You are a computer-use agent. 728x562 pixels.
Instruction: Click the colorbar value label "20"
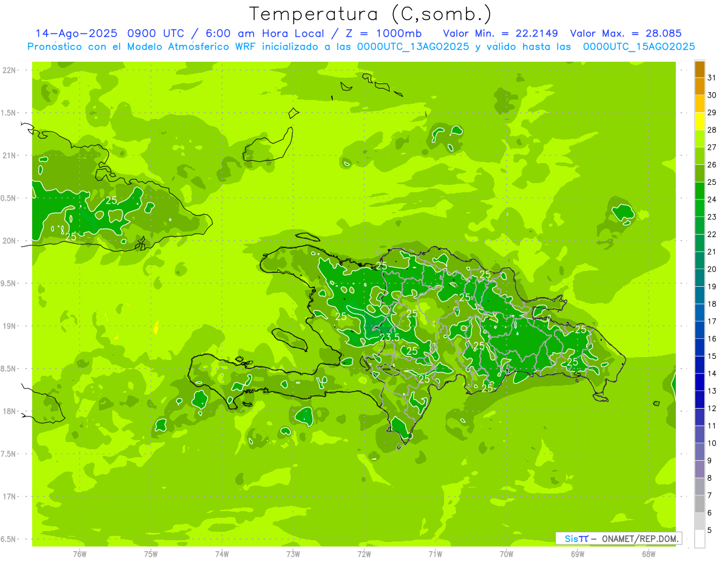pyautogui.click(x=712, y=269)
